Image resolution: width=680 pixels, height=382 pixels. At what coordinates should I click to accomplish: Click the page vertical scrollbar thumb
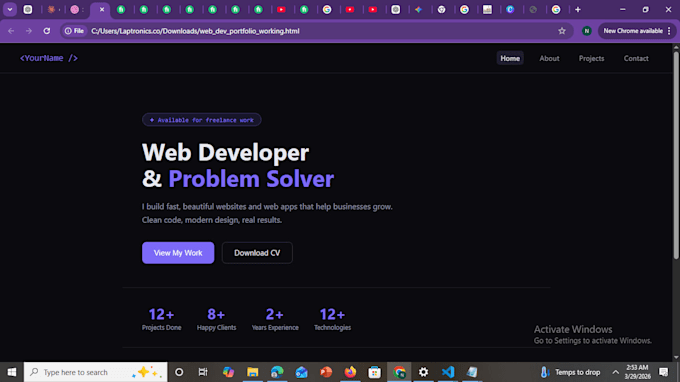coord(676,155)
